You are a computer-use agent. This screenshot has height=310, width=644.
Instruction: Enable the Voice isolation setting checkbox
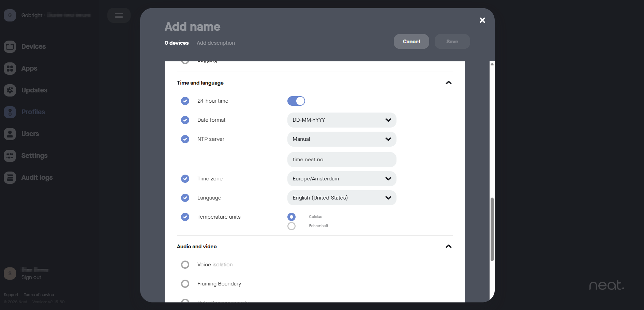click(x=185, y=265)
